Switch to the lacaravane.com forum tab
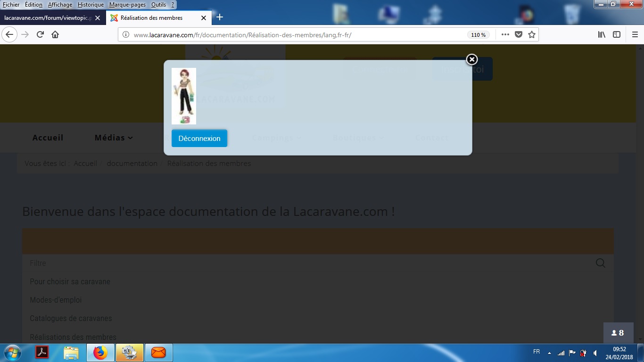Screen dimensions: 644x362 (x=47, y=18)
